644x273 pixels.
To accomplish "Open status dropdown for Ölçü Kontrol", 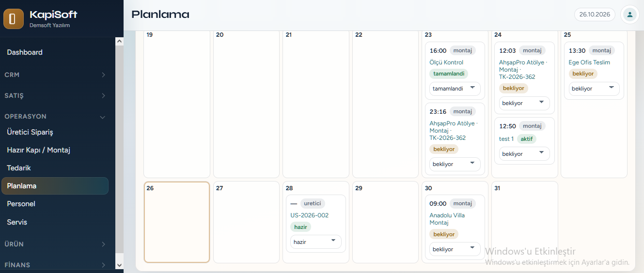I will (455, 89).
